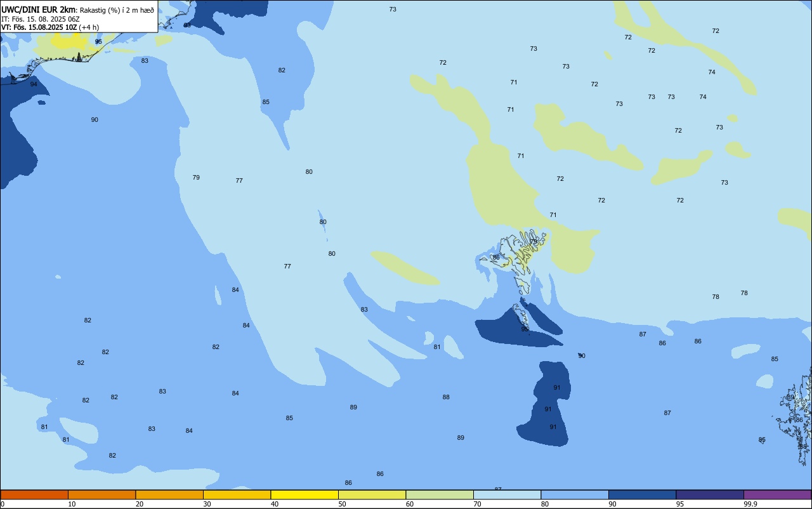Click the 'Rakastig (%) í 2 m hæð' label
This screenshot has width=812, height=509.
tap(117, 10)
